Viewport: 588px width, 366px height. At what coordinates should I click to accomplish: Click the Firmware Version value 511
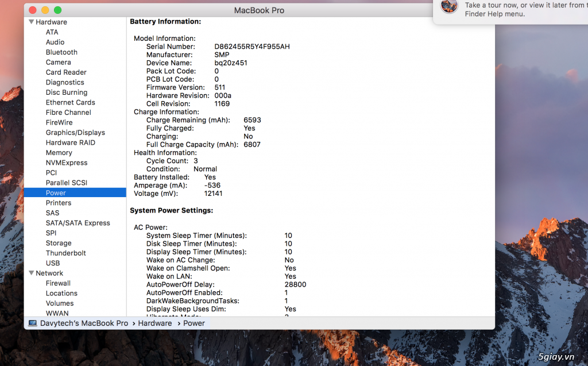pyautogui.click(x=220, y=87)
